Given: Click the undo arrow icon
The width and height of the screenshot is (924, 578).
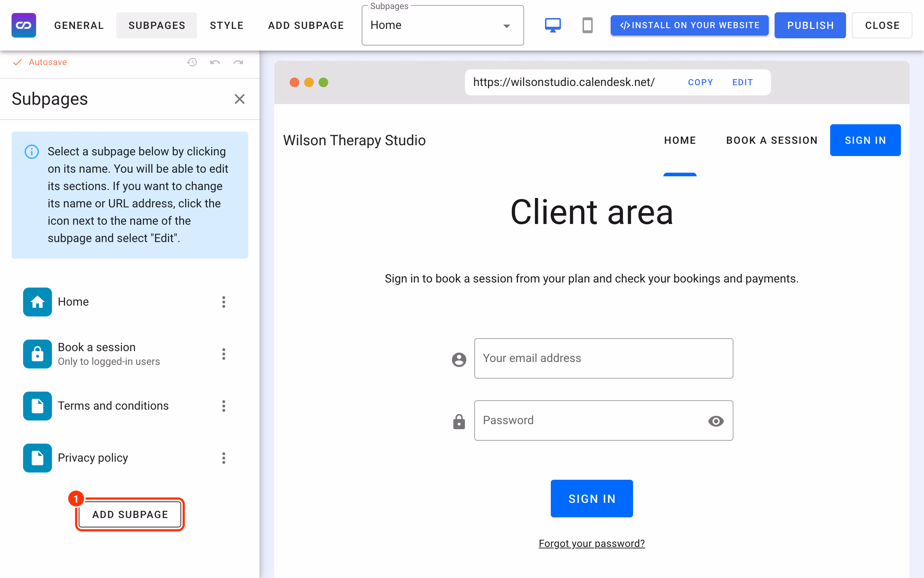Looking at the screenshot, I should pyautogui.click(x=215, y=62).
